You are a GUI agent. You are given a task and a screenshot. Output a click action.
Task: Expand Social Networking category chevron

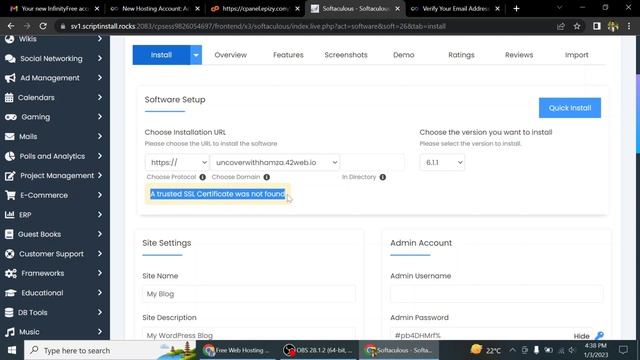point(100,58)
